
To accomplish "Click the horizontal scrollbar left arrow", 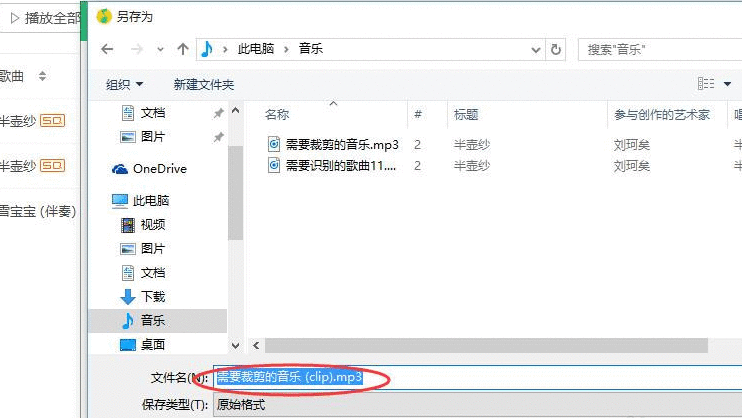I will point(256,346).
